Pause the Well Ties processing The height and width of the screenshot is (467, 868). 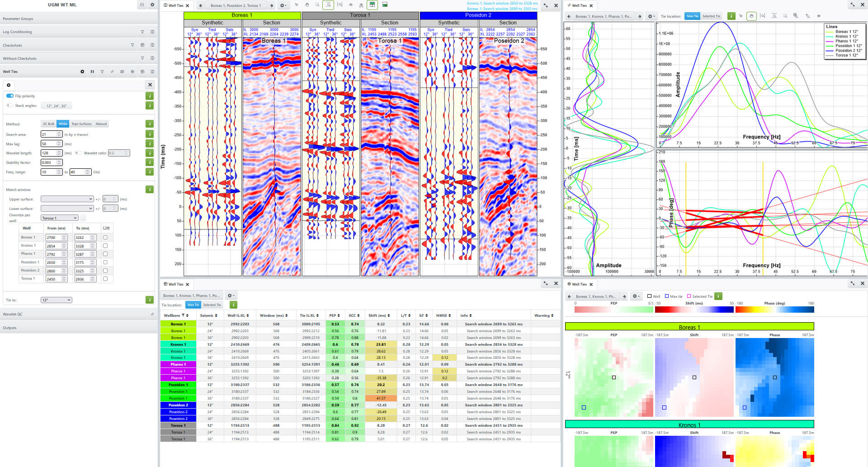(92, 71)
